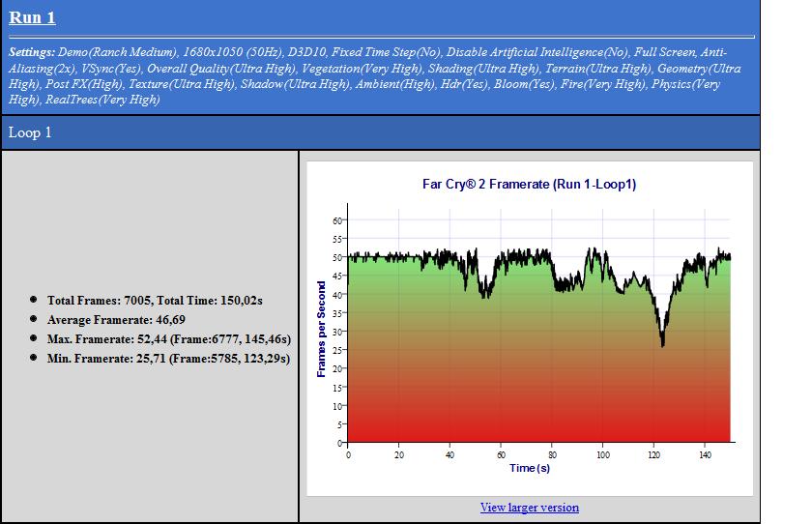Image resolution: width=812 pixels, height=524 pixels.
Task: Click the 'Max. Framerate: 52,44' line
Action: [169, 339]
